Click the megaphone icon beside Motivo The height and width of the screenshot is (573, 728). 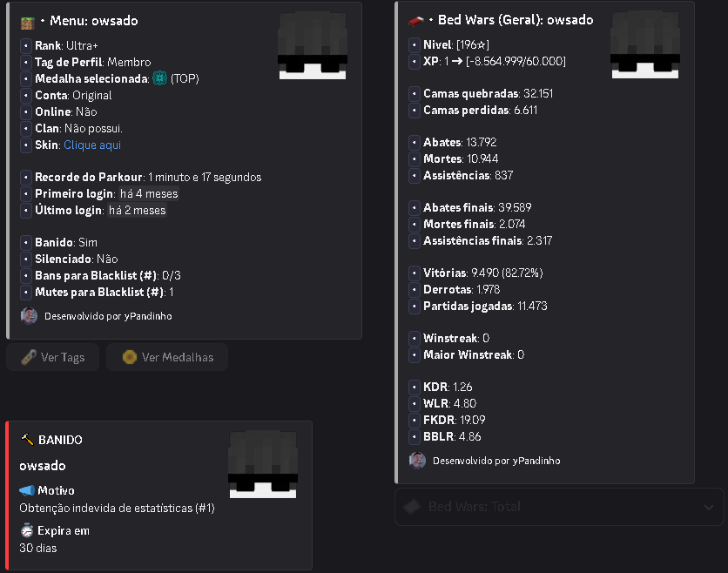pos(27,490)
